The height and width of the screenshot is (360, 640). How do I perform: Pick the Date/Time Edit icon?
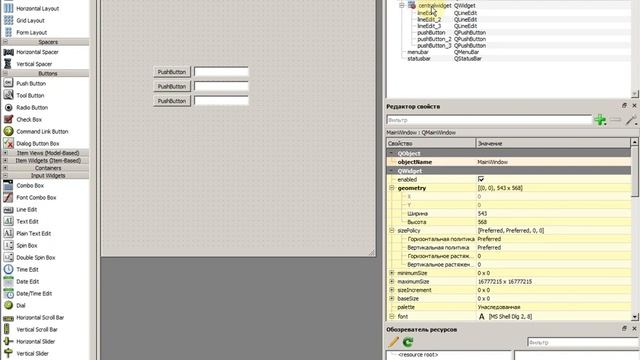click(x=8, y=293)
